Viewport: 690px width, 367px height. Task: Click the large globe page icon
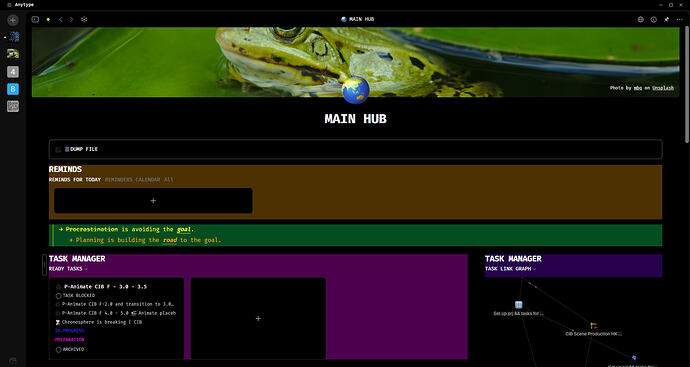[356, 90]
